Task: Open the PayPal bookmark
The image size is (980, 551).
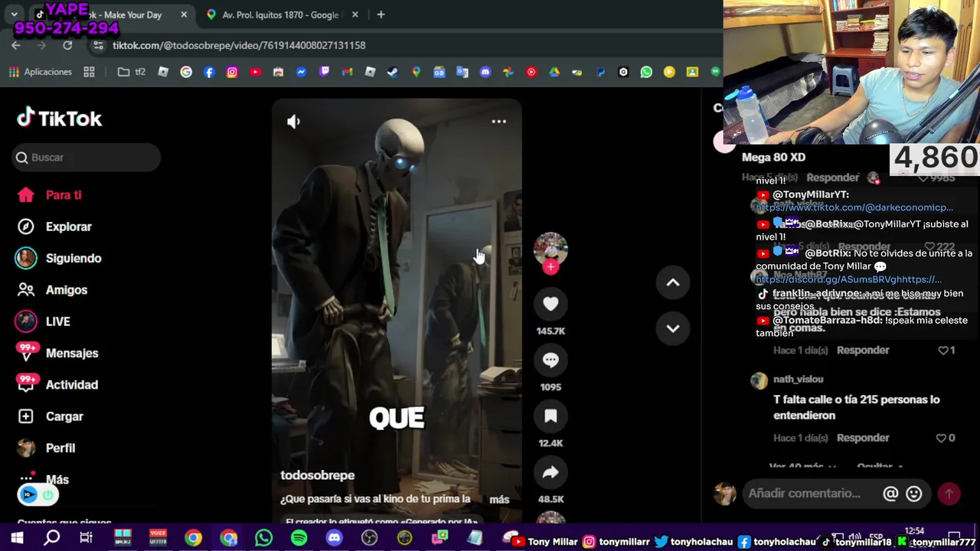Action: [600, 72]
